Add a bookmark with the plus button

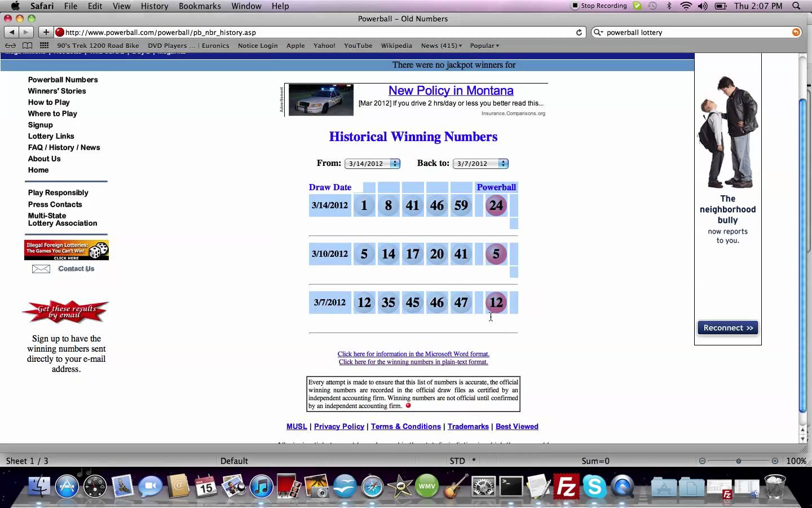pos(46,32)
